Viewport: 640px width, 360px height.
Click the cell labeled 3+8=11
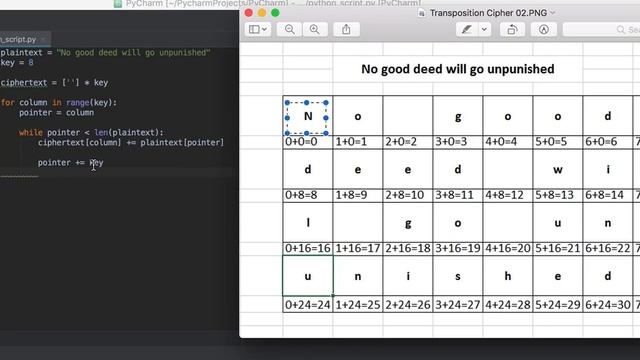point(458,195)
